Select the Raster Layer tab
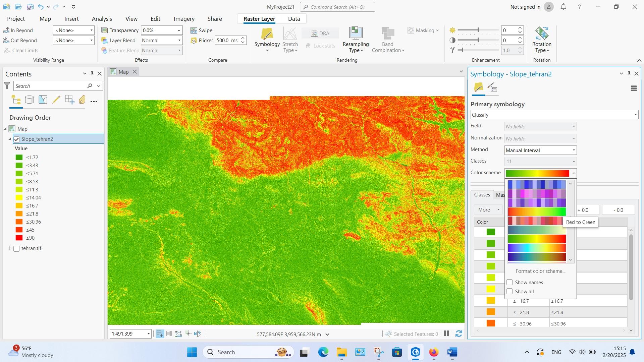This screenshot has width=644, height=362. 260,18
